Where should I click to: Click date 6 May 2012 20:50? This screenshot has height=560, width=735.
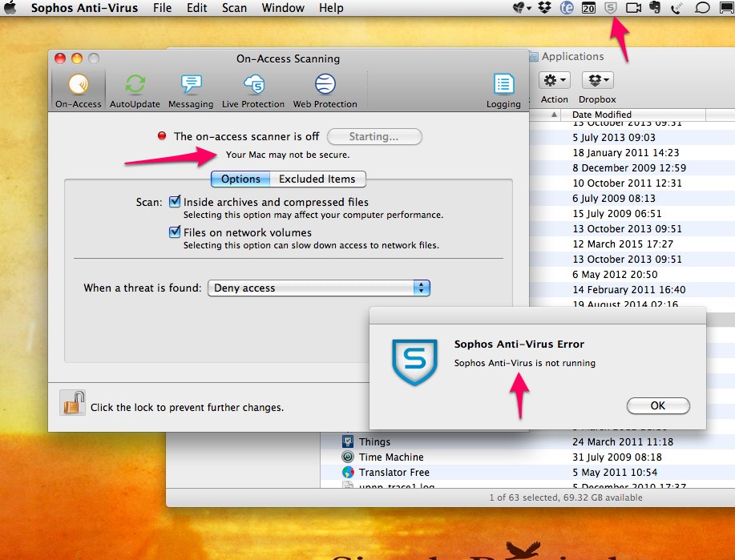click(615, 274)
